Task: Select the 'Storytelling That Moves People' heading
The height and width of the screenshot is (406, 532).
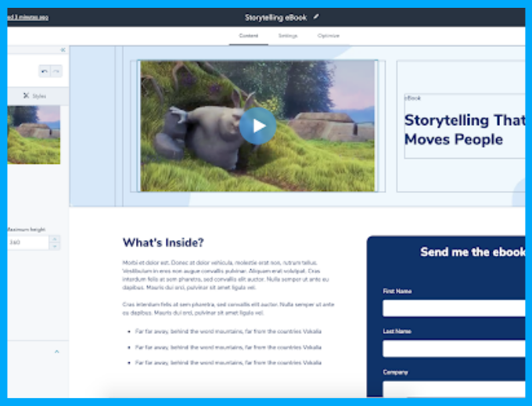Action: (465, 130)
